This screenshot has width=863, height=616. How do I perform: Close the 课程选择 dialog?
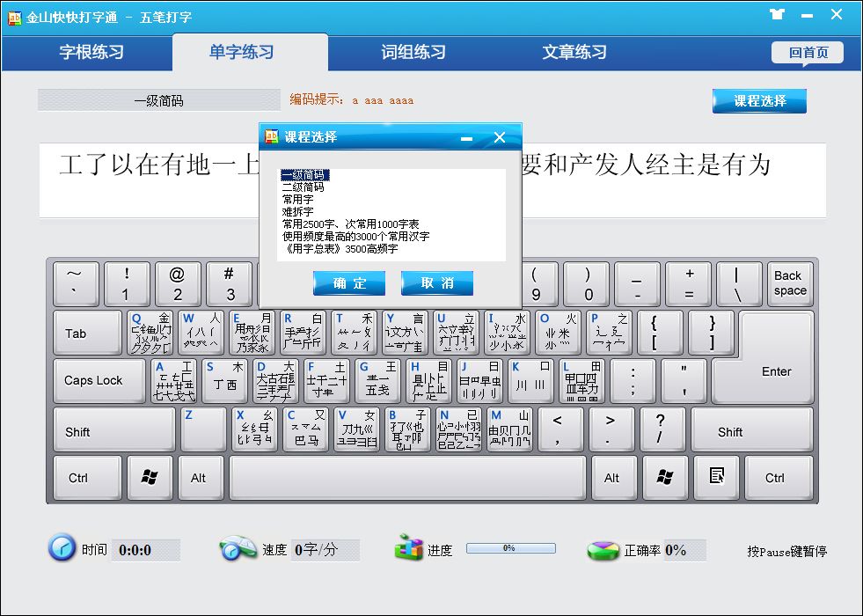click(499, 137)
